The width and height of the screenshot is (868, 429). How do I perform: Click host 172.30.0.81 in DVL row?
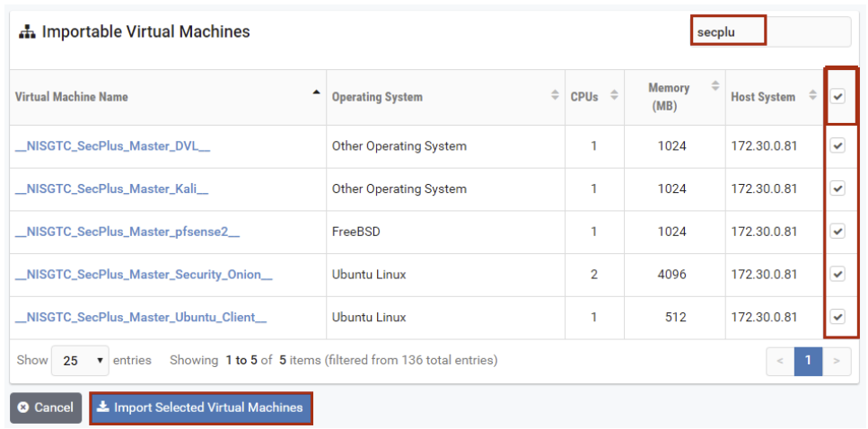coord(764,146)
